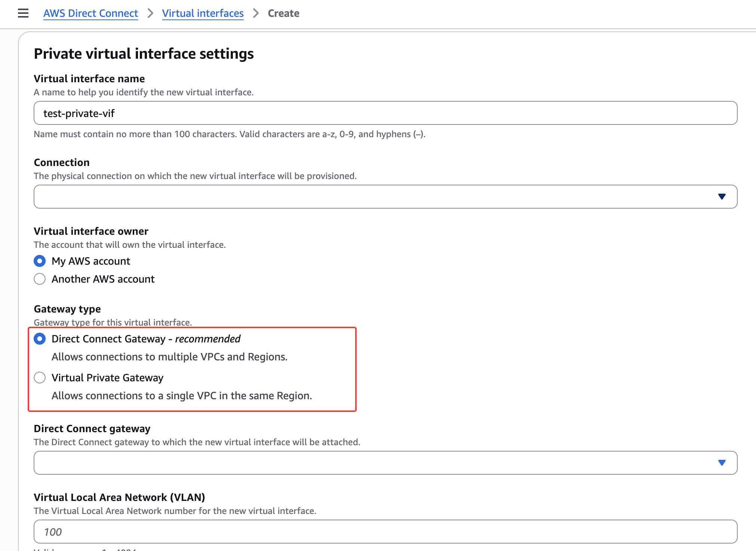Screen dimensions: 756x551
Task: Click the virtual interface name field
Action: (x=385, y=113)
